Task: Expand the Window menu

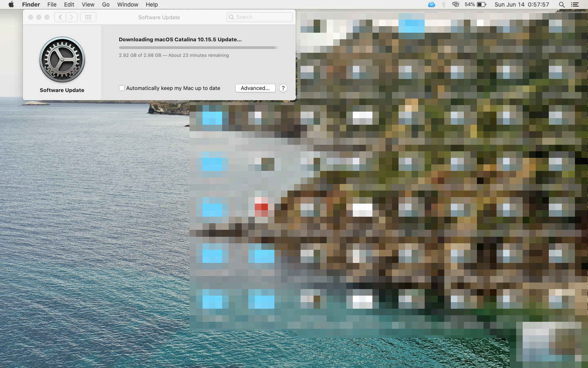Action: click(127, 4)
